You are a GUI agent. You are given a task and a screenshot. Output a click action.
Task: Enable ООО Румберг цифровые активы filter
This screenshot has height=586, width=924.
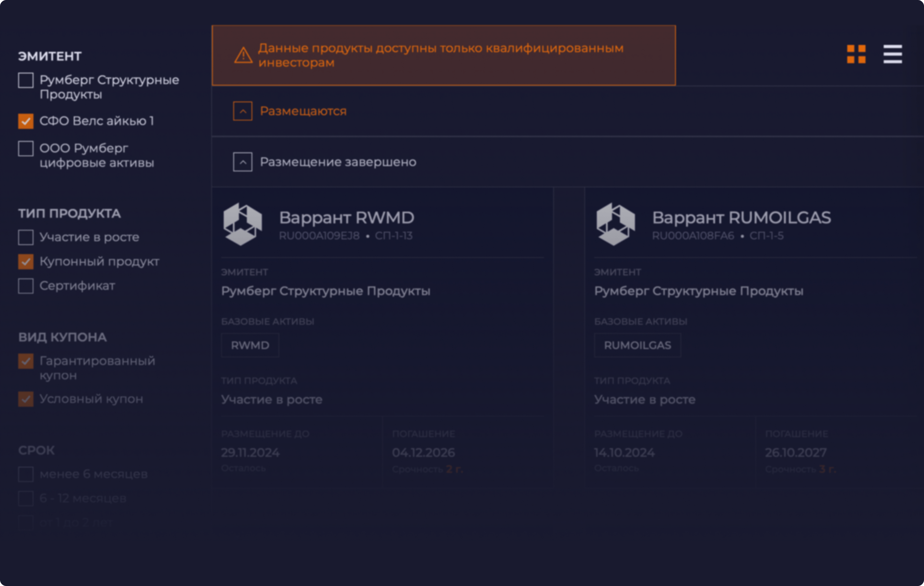pyautogui.click(x=26, y=148)
